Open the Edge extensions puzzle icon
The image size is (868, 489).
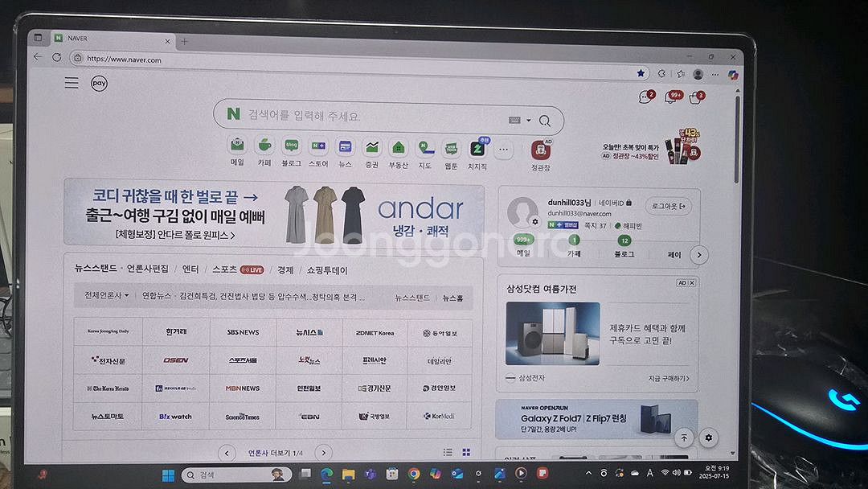661,73
